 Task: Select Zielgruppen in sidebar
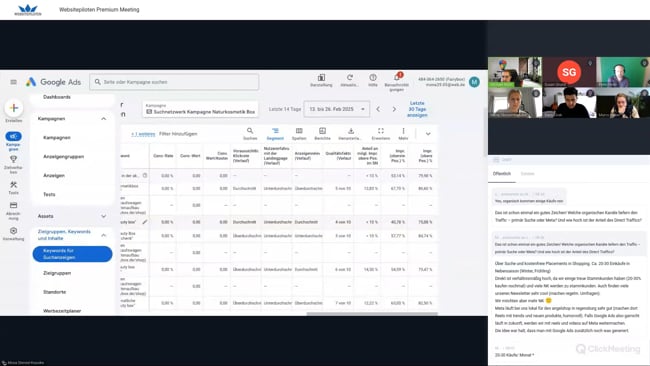click(x=57, y=273)
